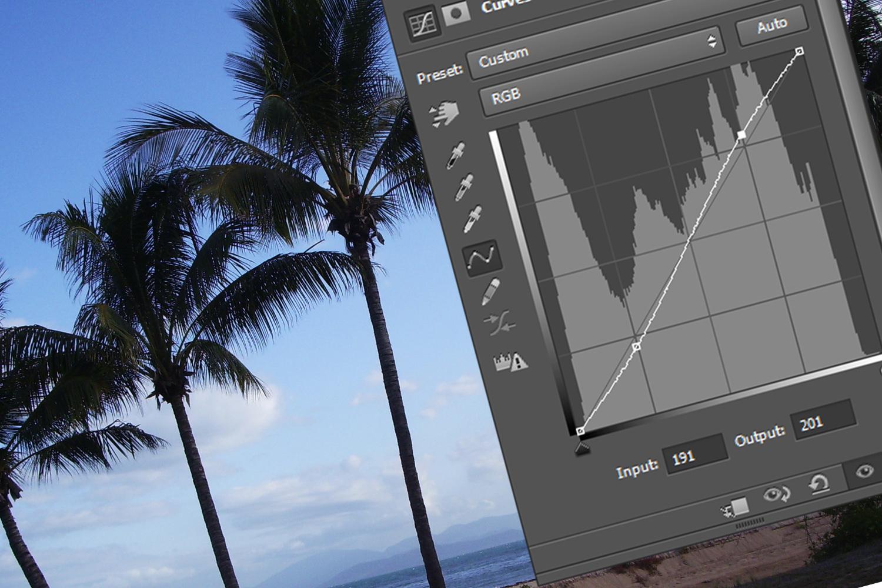Click the Output value field
Image resolution: width=882 pixels, height=588 pixels.
point(821,421)
